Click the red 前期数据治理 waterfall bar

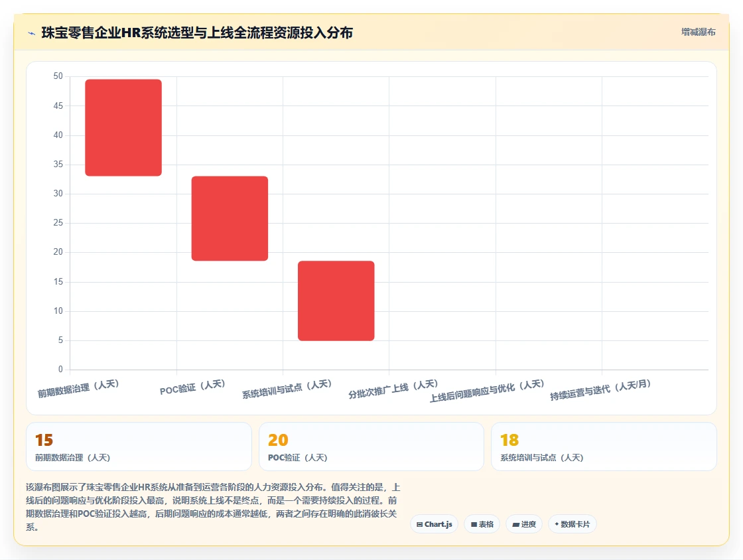(x=123, y=127)
